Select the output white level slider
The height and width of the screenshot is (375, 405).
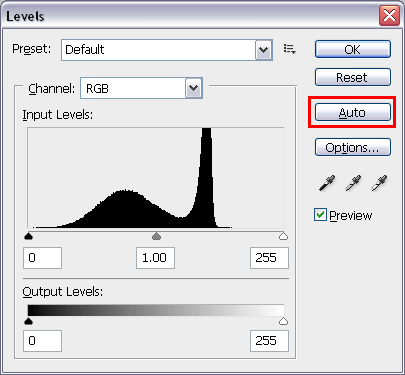(283, 321)
